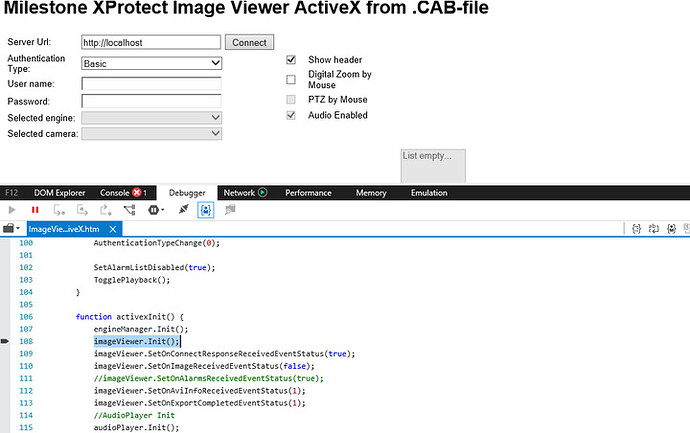Toggle the Just My Code debugger icon

click(182, 210)
